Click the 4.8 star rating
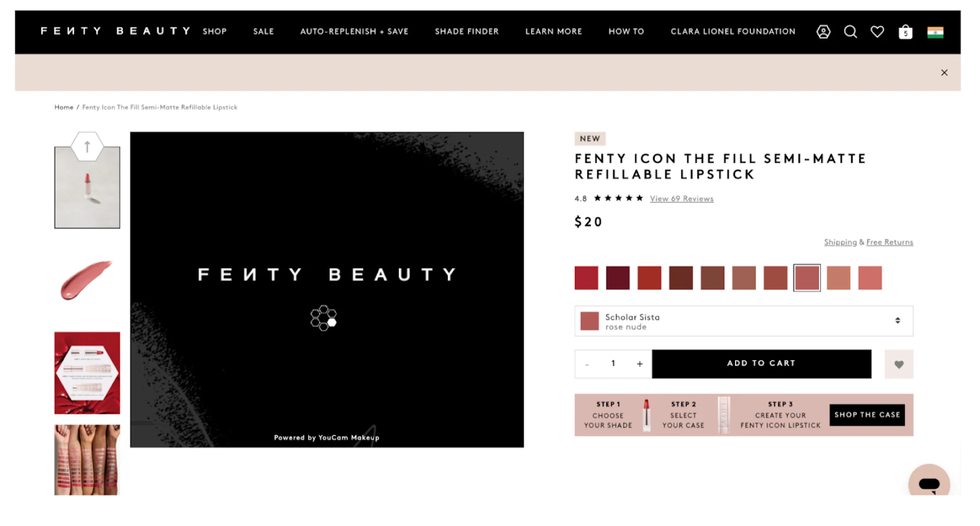 coord(609,198)
